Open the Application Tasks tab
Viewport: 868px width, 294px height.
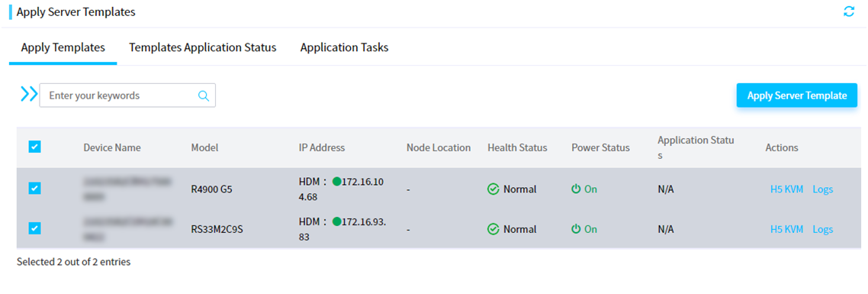point(344,47)
